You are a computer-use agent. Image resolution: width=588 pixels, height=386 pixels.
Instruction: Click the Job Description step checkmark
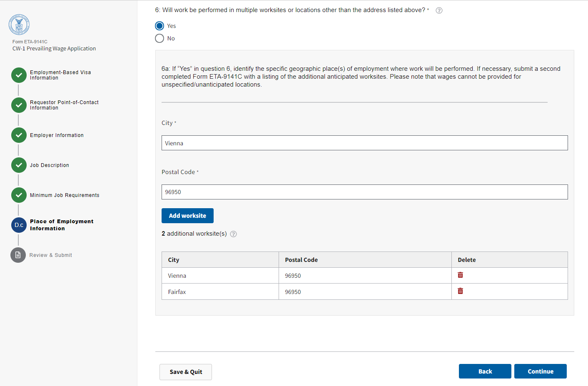tap(19, 165)
